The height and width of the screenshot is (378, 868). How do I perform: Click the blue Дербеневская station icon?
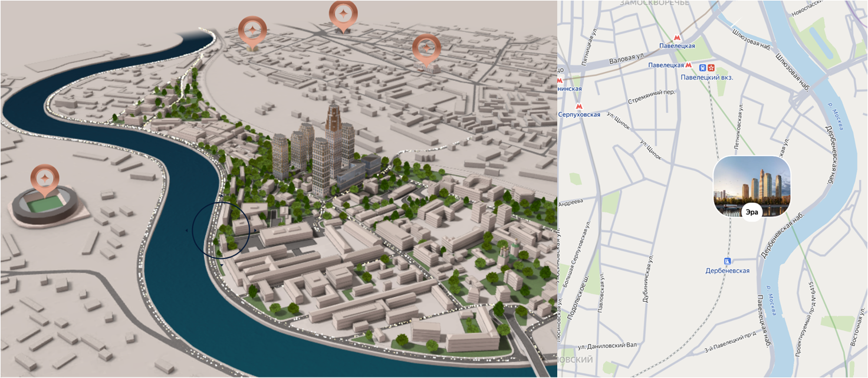[727, 261]
